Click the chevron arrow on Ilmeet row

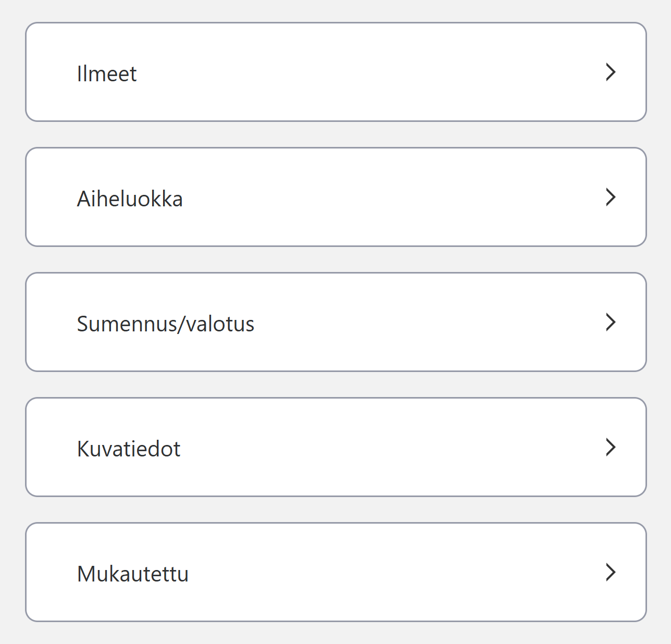[x=611, y=72]
